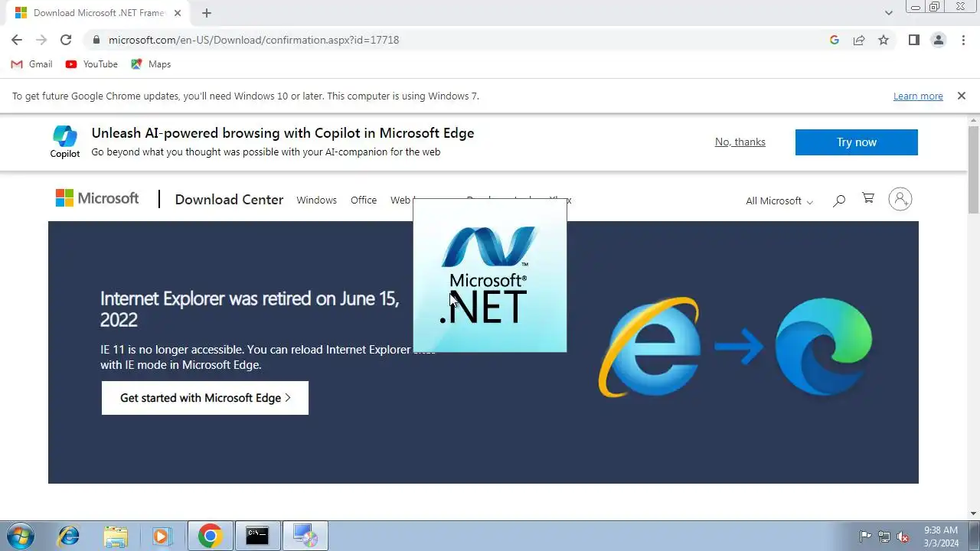Expand the tab search dropdown
The height and width of the screenshot is (551, 980).
889,13
